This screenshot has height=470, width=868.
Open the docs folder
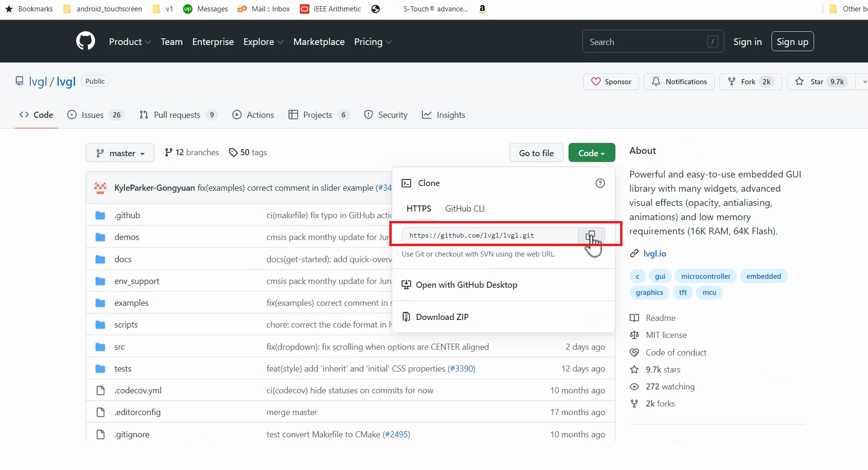click(x=123, y=259)
